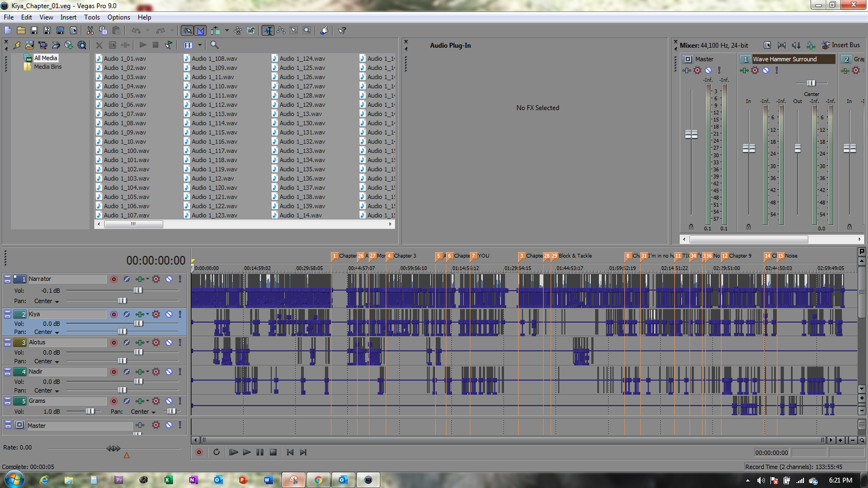This screenshot has width=868, height=488.
Task: Click the Chapter 3 timeline marker
Action: (390, 256)
